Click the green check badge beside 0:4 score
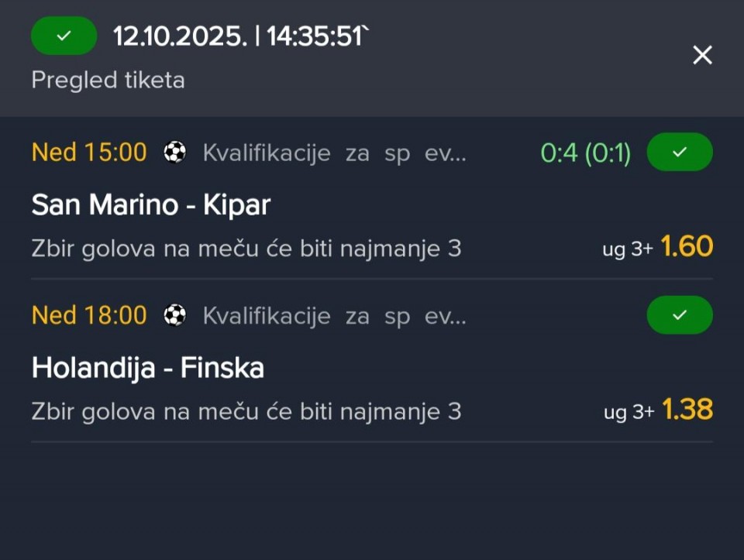The height and width of the screenshot is (560, 744). (679, 153)
